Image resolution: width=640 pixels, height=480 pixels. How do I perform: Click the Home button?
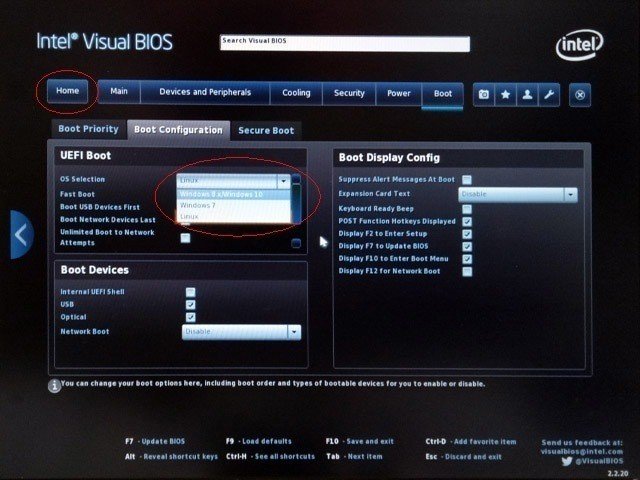[x=67, y=91]
